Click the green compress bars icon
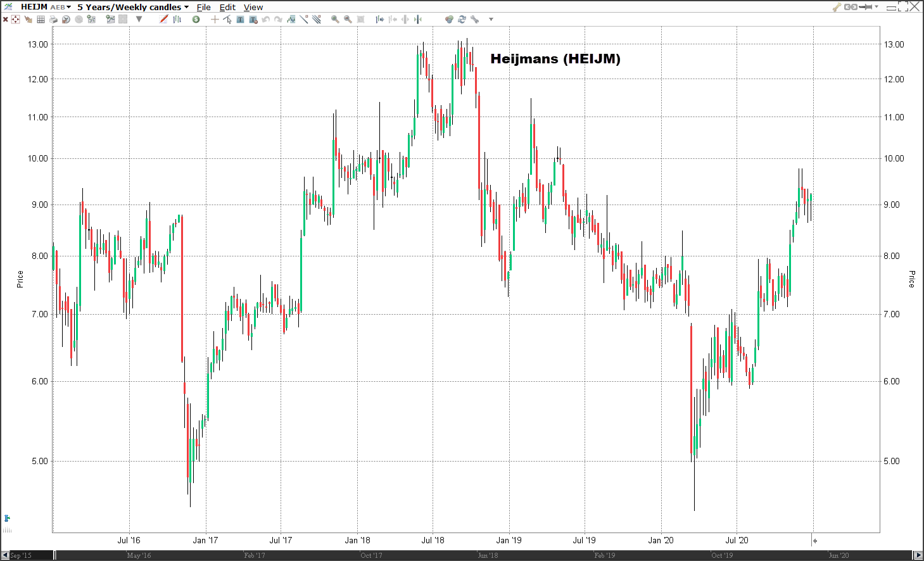The image size is (924, 561). pyautogui.click(x=418, y=20)
